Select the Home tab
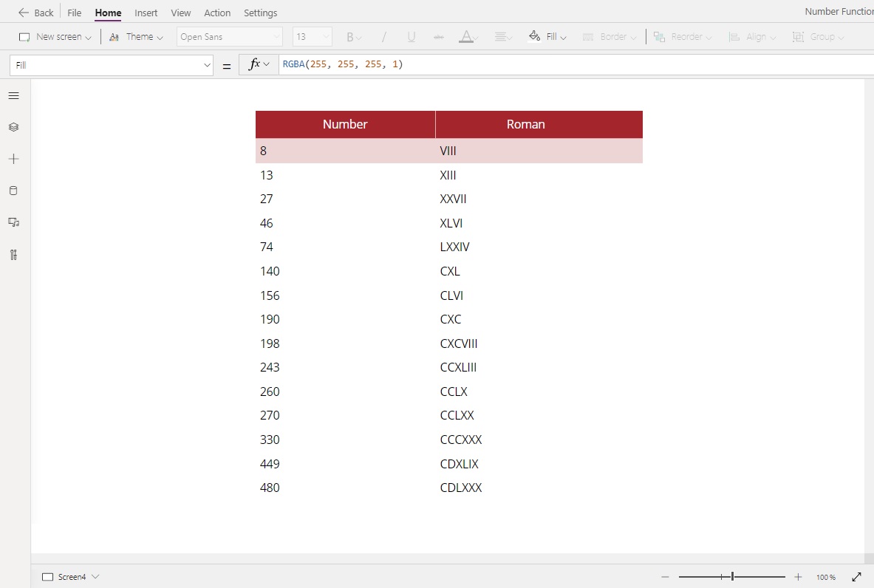Viewport: 874px width, 588px height. (108, 13)
